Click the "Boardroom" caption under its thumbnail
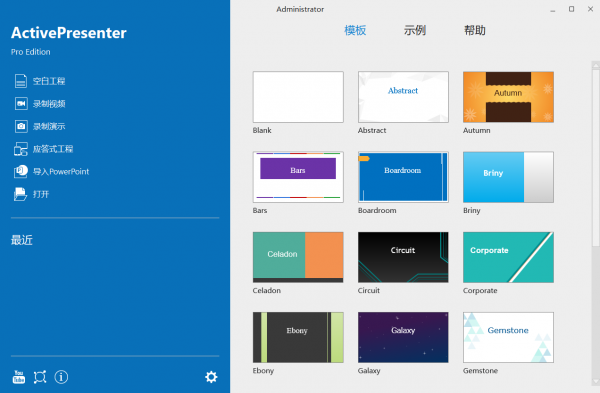 point(377,210)
